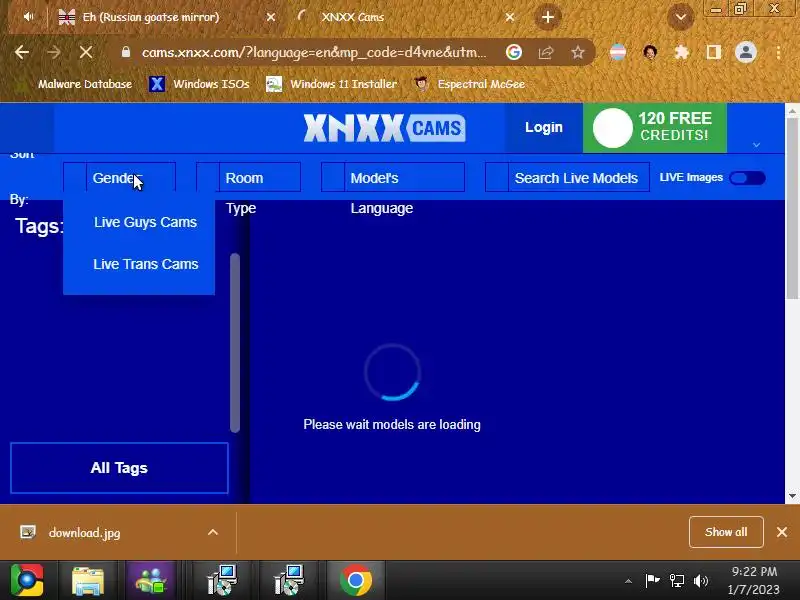Open the second installer icon in taskbar
800x600 pixels.
pyautogui.click(x=289, y=580)
